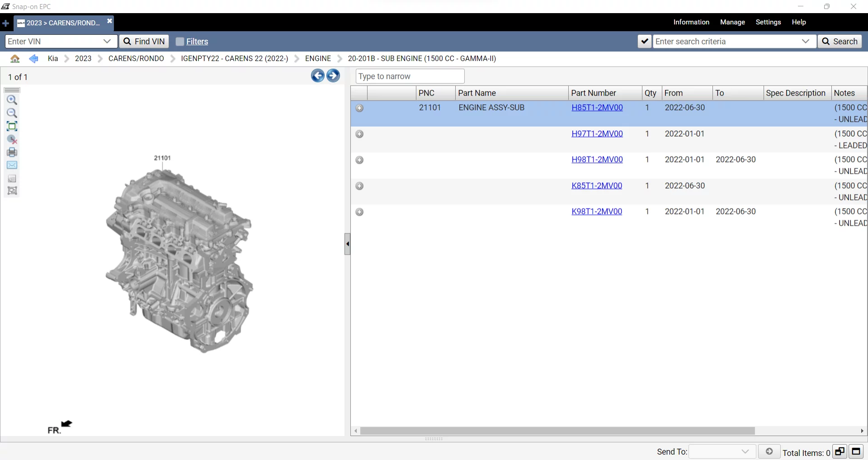Print the engine illustration
The width and height of the screenshot is (868, 460).
12,152
